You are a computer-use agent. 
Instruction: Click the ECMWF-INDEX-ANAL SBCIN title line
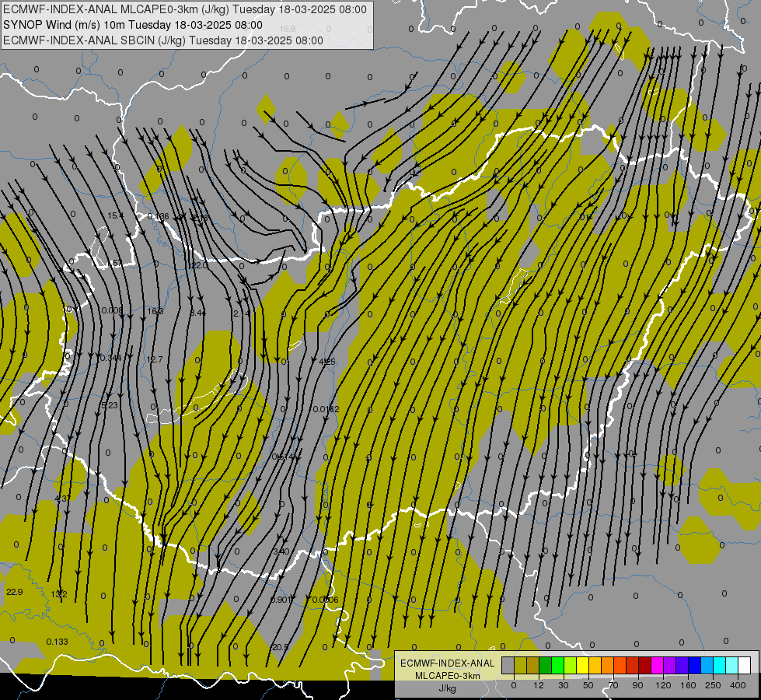163,40
